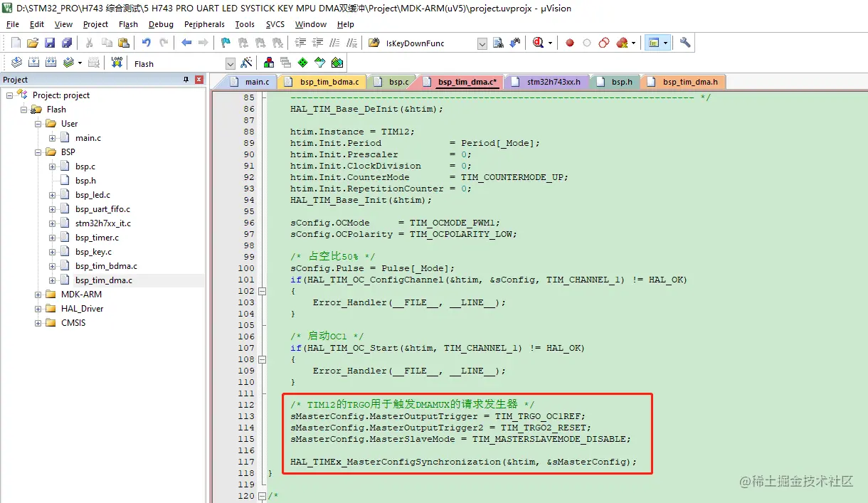Insert a bookmark using the blue flag icon
The width and height of the screenshot is (868, 503).
click(226, 43)
